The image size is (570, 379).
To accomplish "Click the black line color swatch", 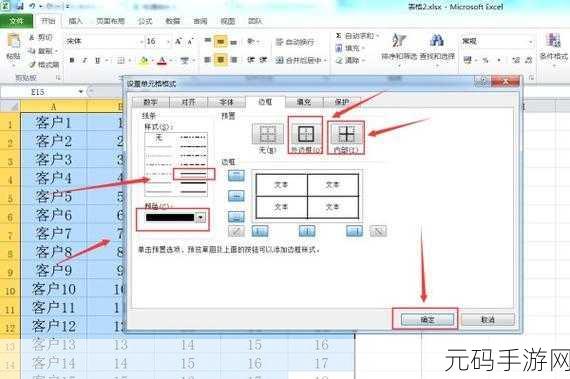I will pyautogui.click(x=170, y=217).
